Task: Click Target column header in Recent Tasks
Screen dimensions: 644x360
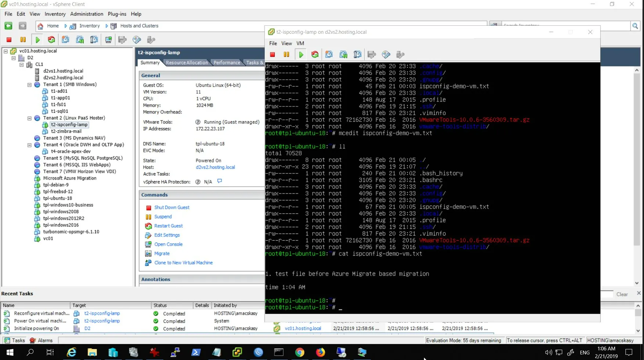Action: click(111, 305)
